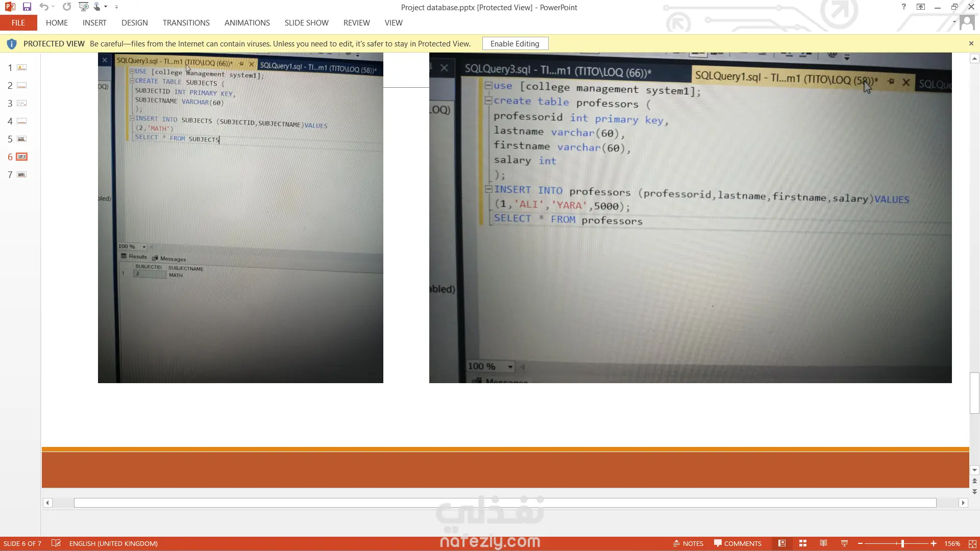Click Start From Beginning slideshow icon
This screenshot has width=980, height=551.
(84, 7)
